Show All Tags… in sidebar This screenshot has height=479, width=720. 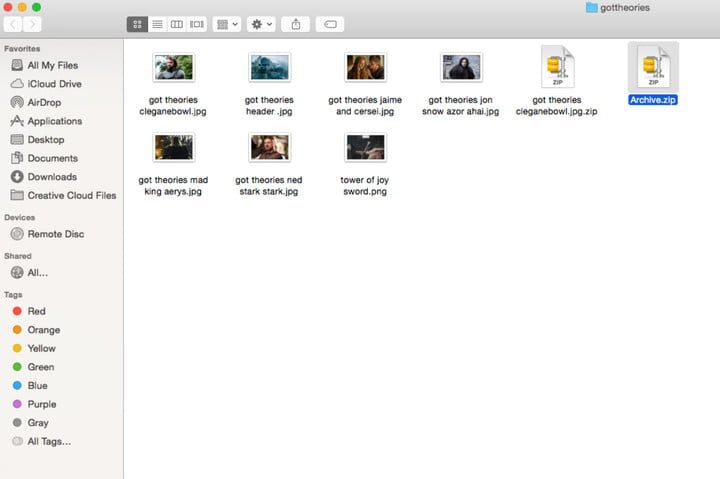point(48,441)
